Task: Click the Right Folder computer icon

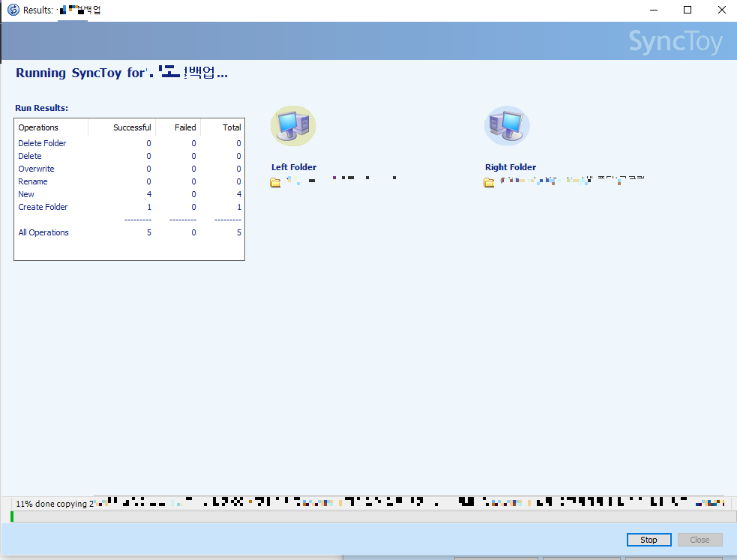Action: pyautogui.click(x=507, y=126)
